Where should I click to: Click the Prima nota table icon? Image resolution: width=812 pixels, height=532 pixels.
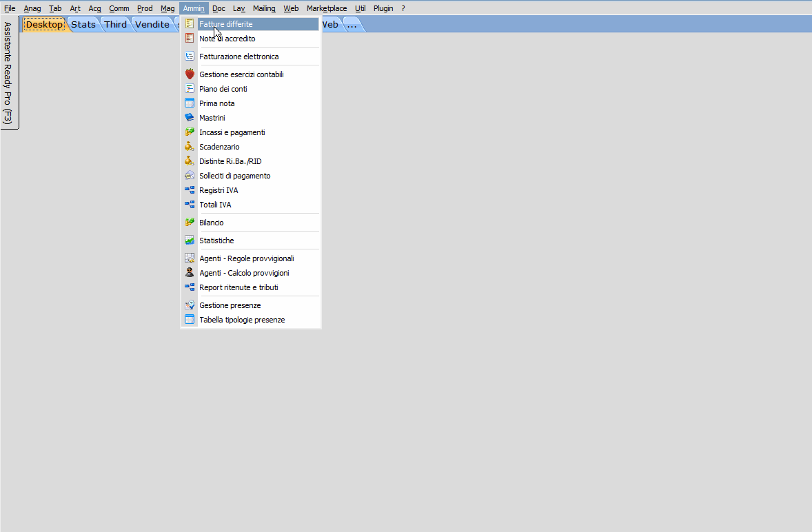(190, 103)
